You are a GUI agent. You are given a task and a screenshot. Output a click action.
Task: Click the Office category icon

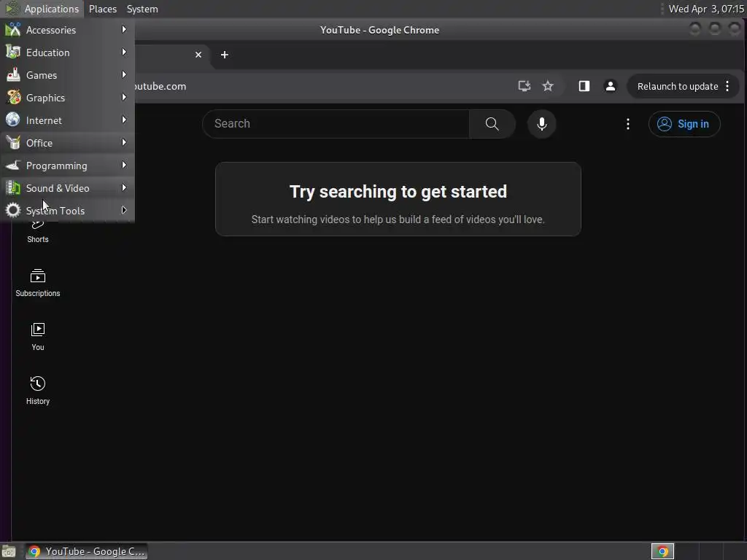[13, 142]
